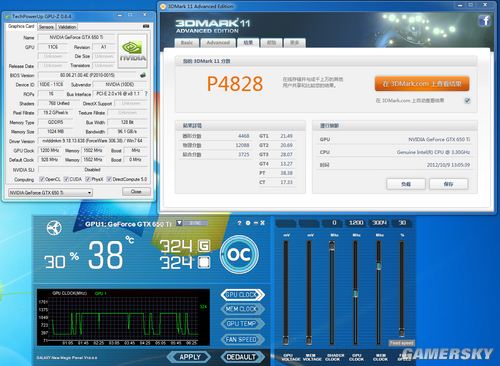This screenshot has width=500, height=366.
Task: Click the BIOS save chip icon
Action: 143,75
